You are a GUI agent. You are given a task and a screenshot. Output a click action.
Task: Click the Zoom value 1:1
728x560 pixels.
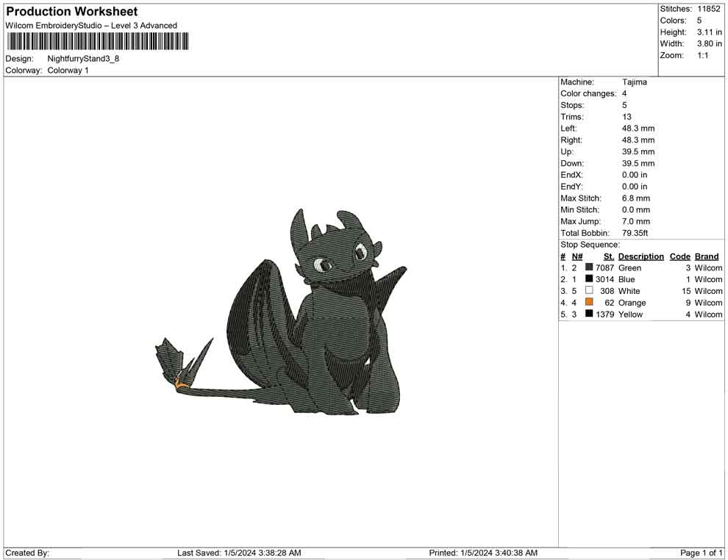tap(702, 55)
